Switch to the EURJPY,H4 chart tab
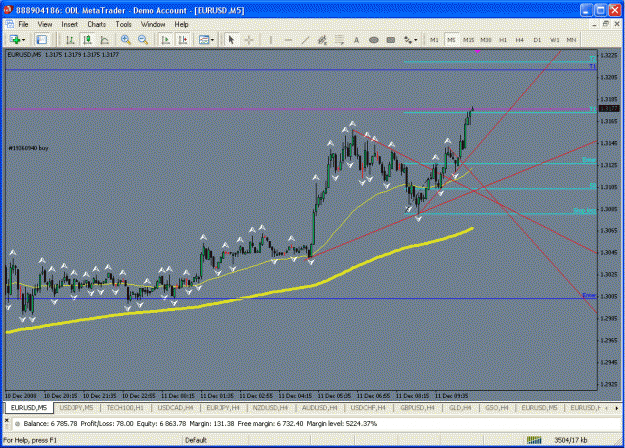 [x=223, y=408]
